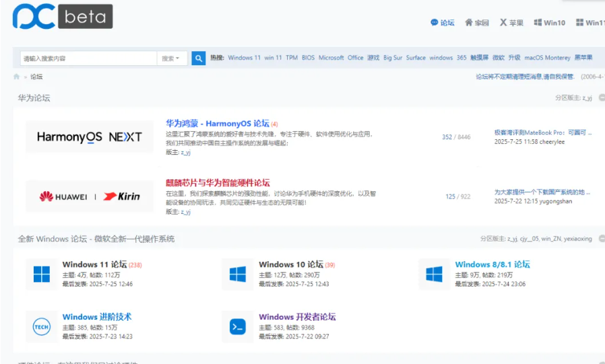
Task: Click section moderator cjy__05
Action: point(529,239)
